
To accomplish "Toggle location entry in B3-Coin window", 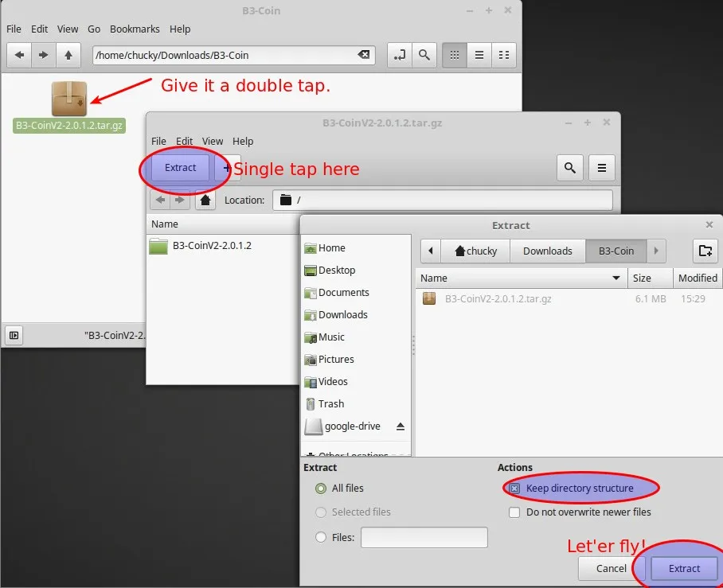I will tap(399, 55).
